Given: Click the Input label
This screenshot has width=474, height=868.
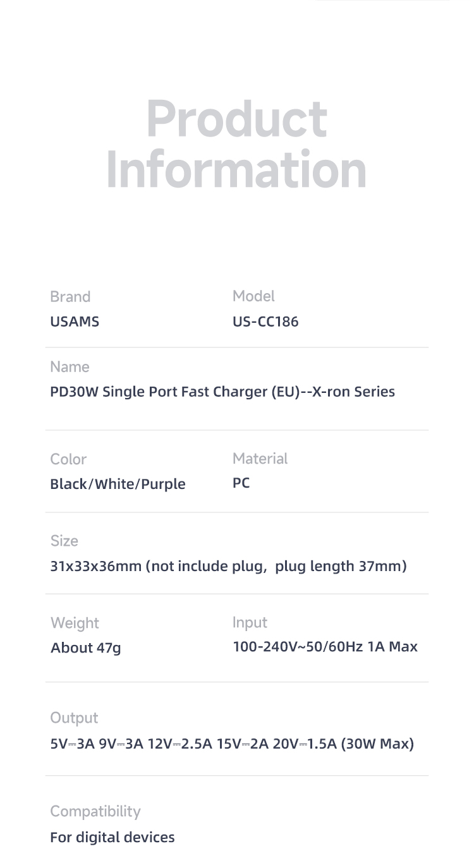Looking at the screenshot, I should tap(250, 623).
